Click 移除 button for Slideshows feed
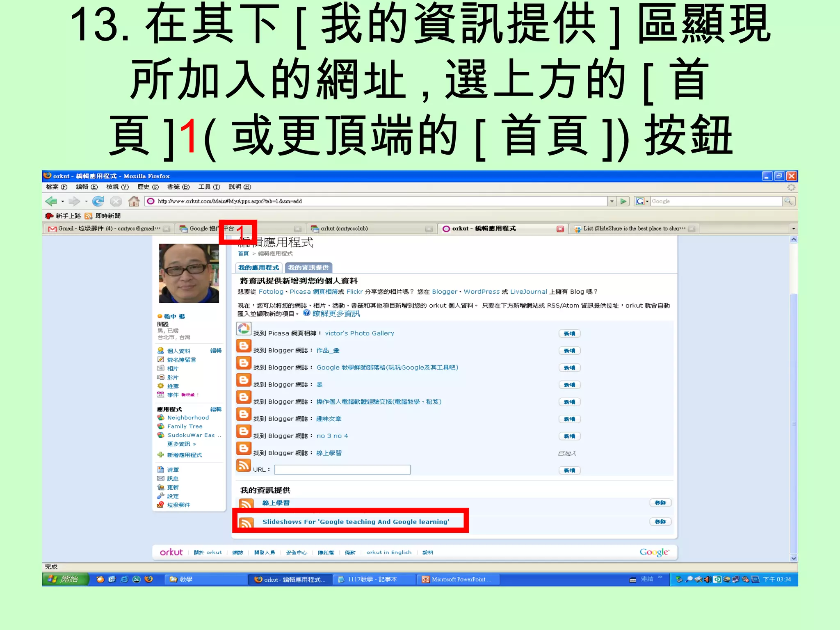Viewport: 840px width, 630px height. 660,522
